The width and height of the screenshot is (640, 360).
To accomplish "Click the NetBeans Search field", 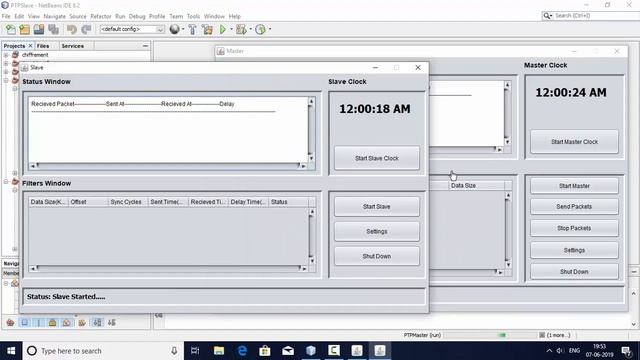I will (595, 16).
